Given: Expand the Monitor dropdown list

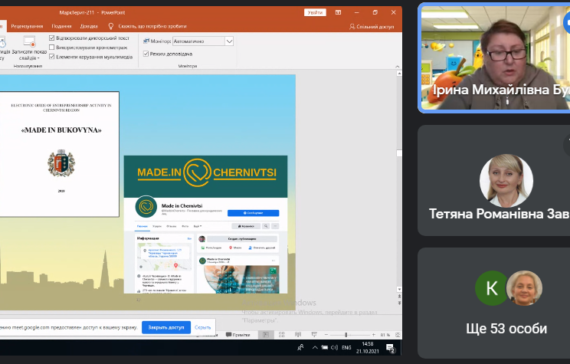Looking at the screenshot, I should pyautogui.click(x=229, y=41).
